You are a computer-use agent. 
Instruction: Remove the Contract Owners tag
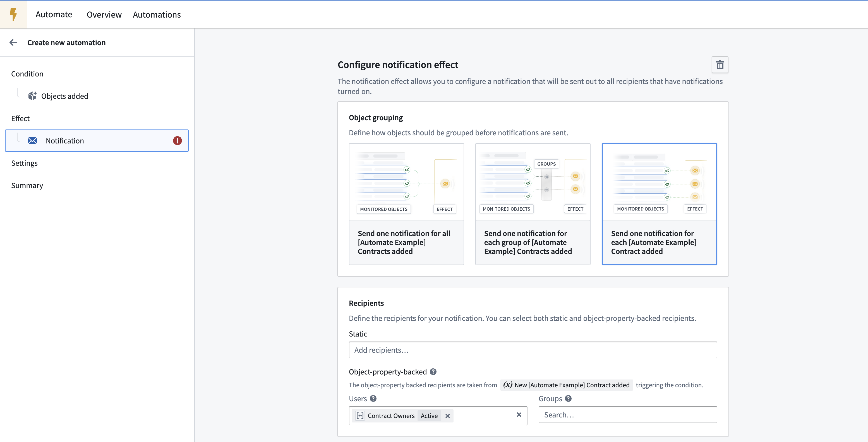pos(447,416)
